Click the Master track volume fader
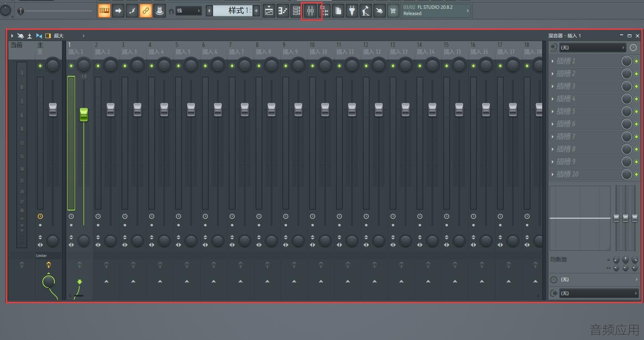 point(53,109)
